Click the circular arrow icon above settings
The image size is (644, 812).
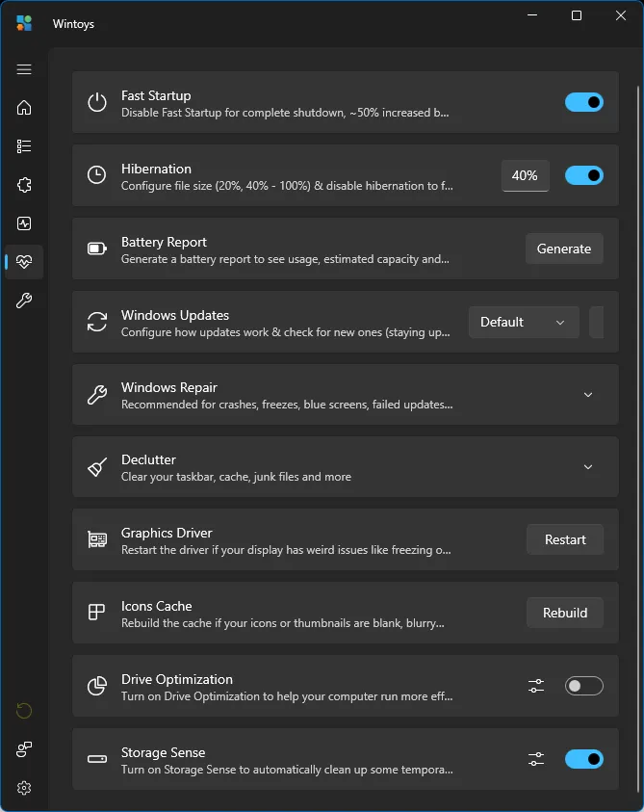pos(24,711)
